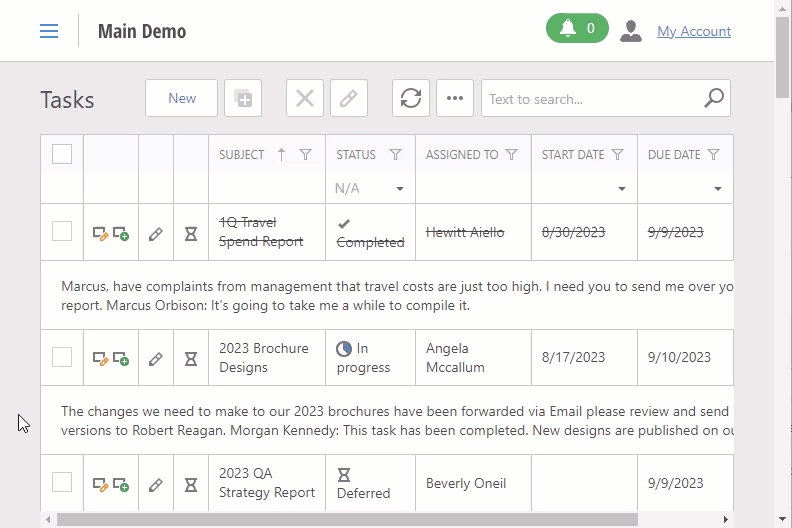This screenshot has height=528, width=792.
Task: Open the ASSIGNED TO filter funnel
Action: click(511, 155)
